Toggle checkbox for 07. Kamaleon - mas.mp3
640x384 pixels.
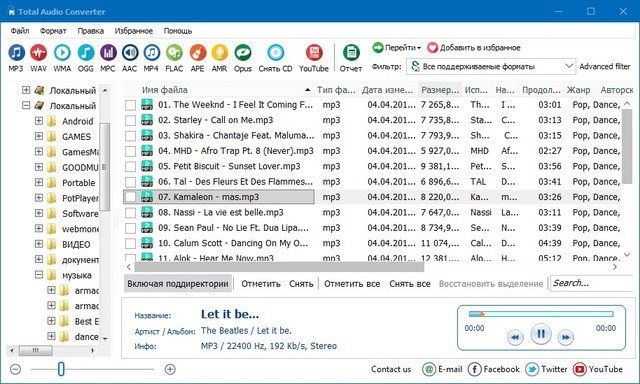point(130,198)
